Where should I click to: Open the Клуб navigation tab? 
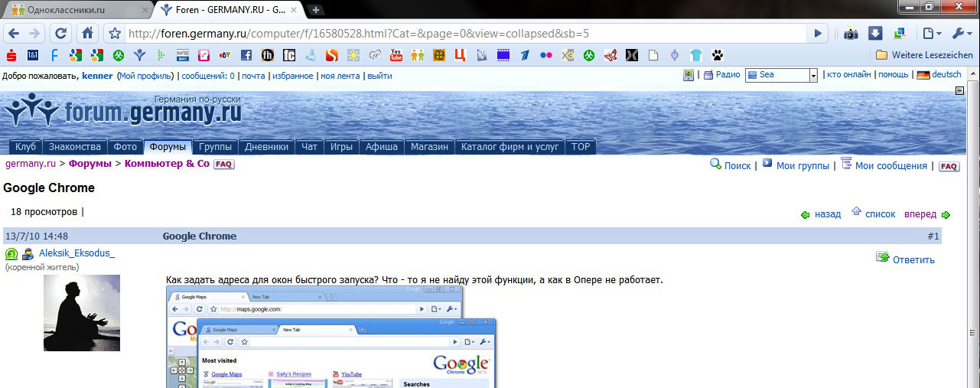(x=25, y=147)
